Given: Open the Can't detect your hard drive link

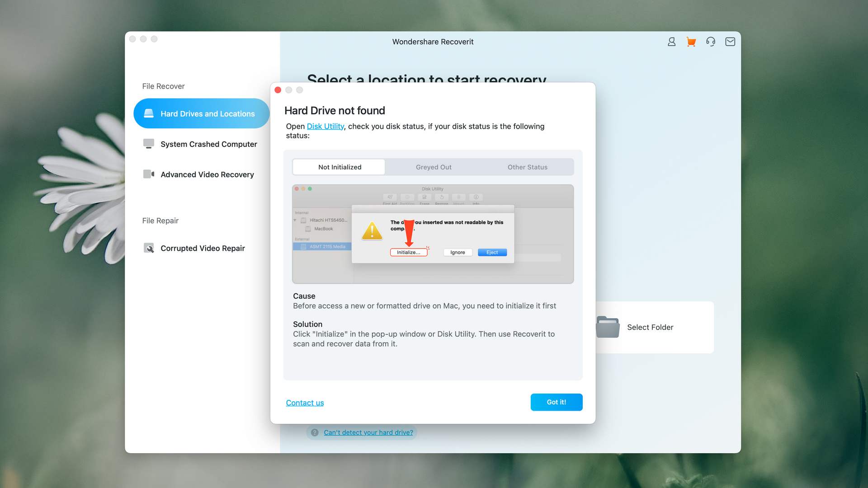Looking at the screenshot, I should (368, 432).
